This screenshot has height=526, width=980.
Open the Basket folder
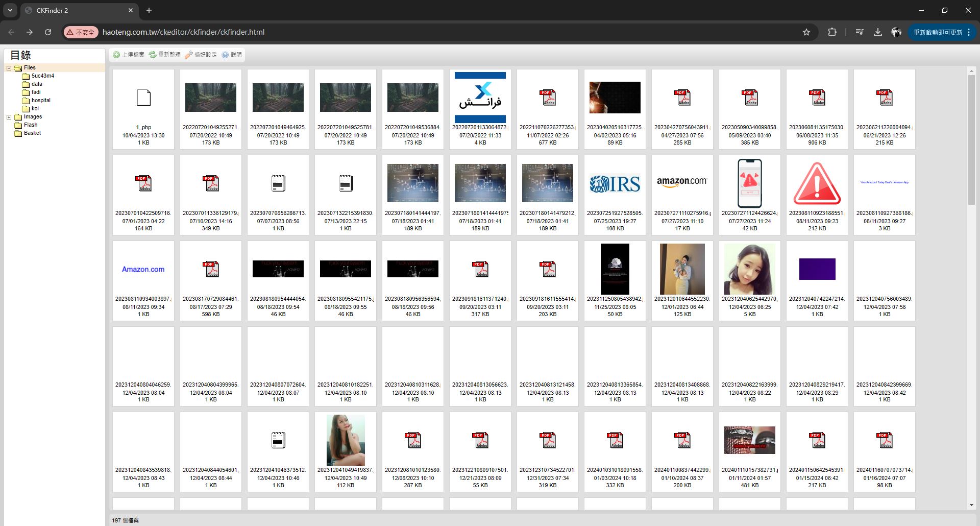point(32,133)
